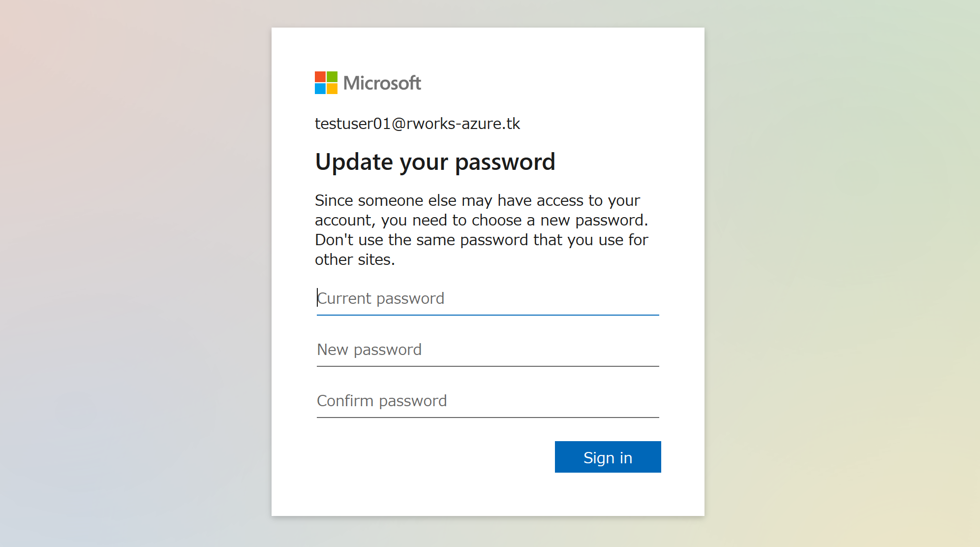Click the gradient background outside the dialog card

coord(133,271)
